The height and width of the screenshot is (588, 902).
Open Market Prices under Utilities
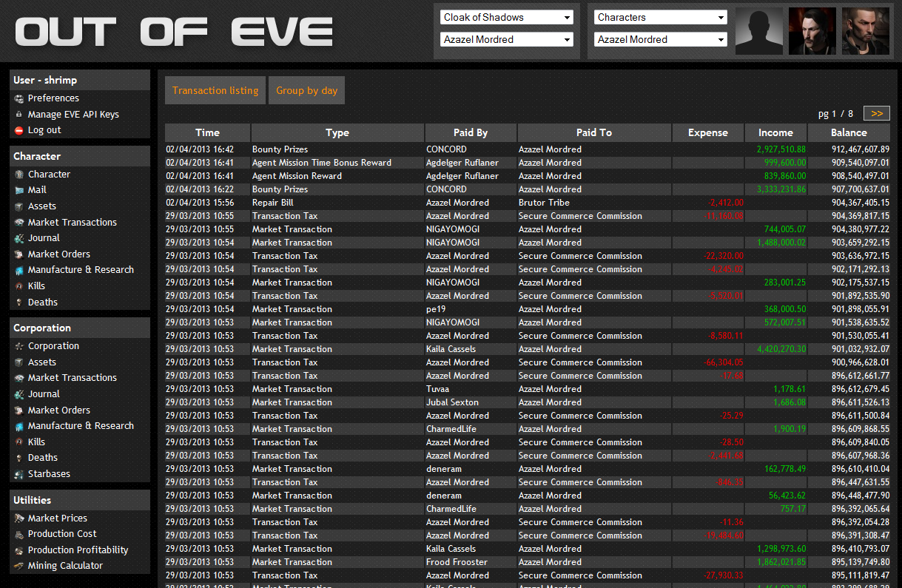click(57, 518)
